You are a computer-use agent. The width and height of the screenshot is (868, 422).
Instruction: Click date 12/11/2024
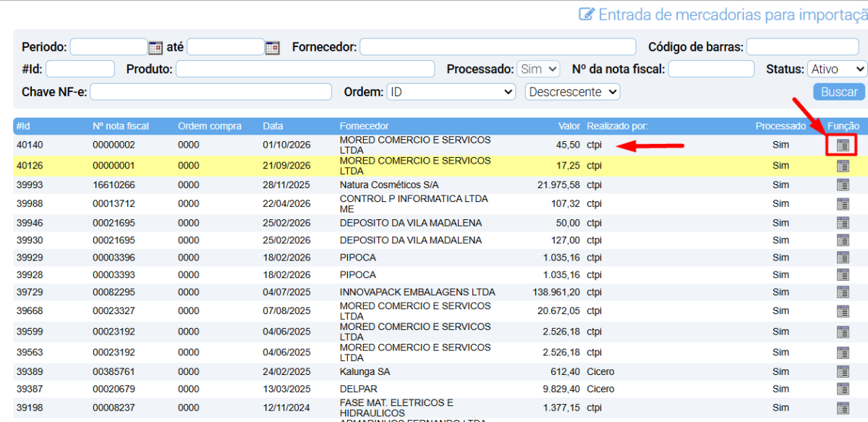286,408
